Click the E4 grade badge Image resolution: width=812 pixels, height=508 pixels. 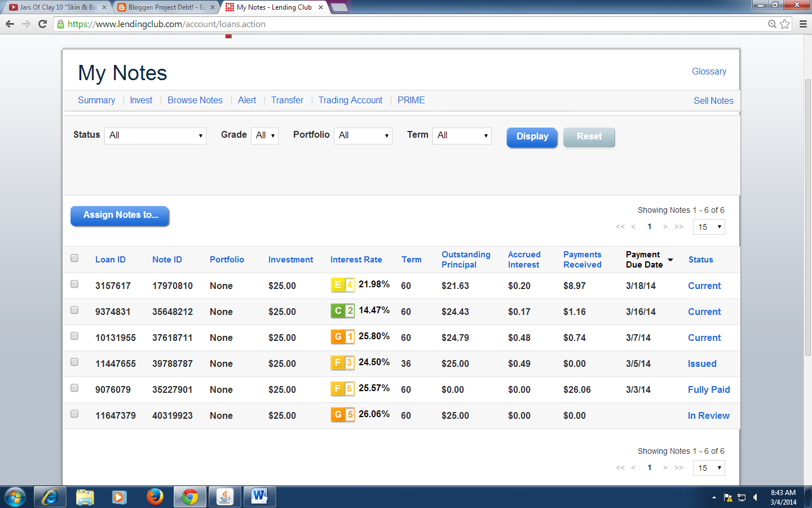point(343,284)
